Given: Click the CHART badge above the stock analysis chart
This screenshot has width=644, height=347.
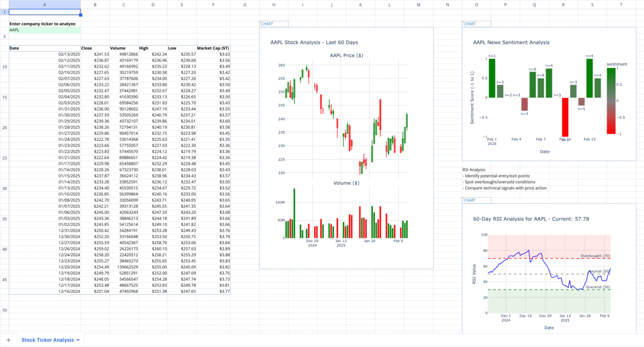Looking at the screenshot, I should click(273, 23).
